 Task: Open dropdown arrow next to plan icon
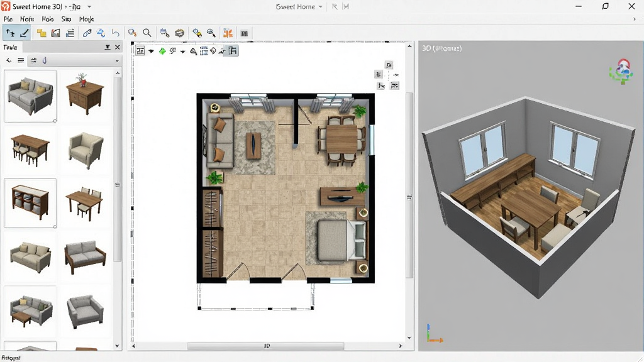(151, 52)
